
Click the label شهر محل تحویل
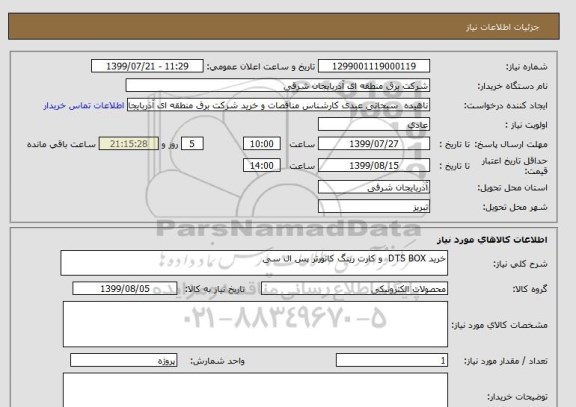tap(515, 207)
